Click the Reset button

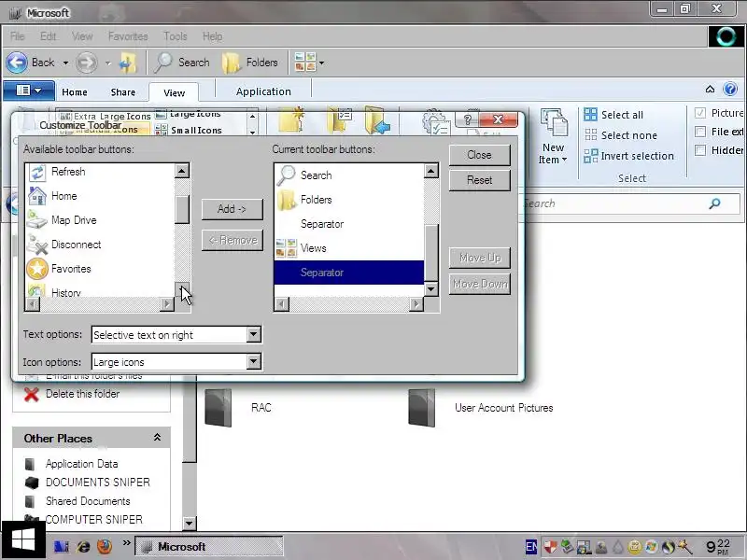pyautogui.click(x=479, y=180)
